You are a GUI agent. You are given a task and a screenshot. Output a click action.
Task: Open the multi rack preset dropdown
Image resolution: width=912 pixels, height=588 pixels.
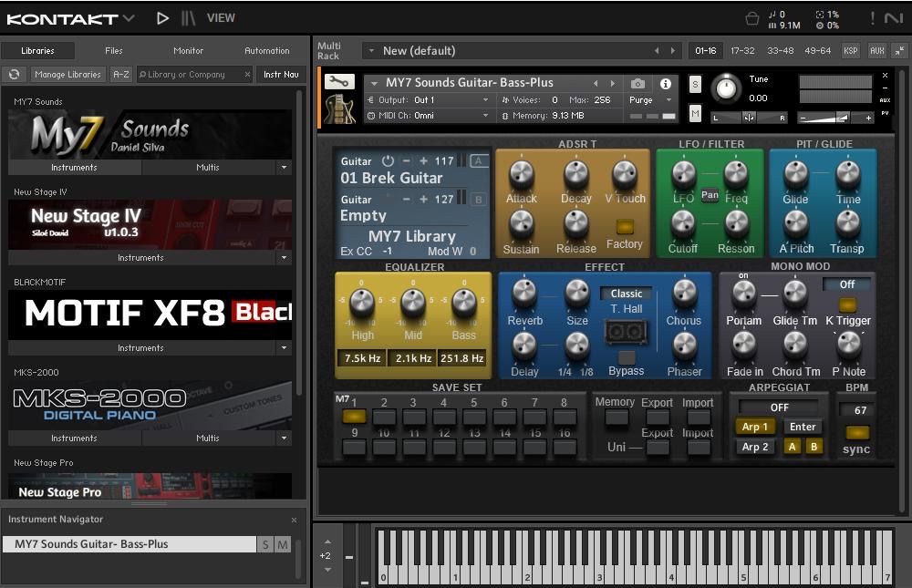[372, 51]
